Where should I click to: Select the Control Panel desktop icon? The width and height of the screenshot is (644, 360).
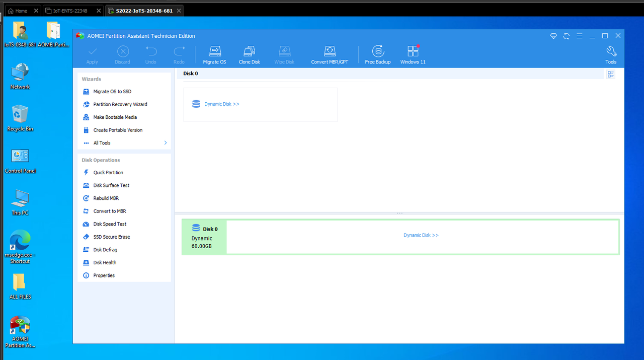[20, 161]
